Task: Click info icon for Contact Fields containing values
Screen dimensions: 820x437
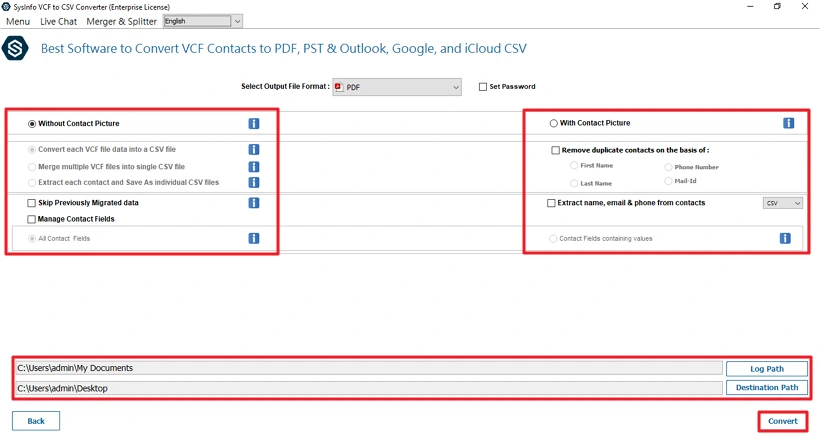Action: (785, 238)
